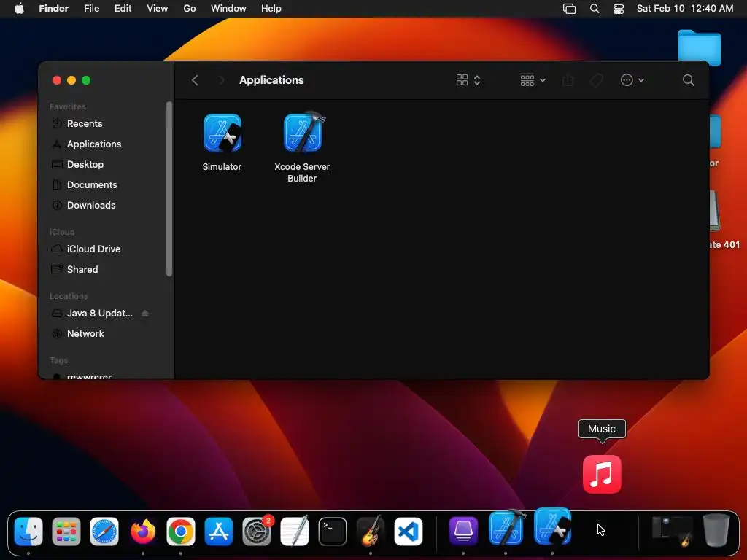Open the Trash from the Dock
Screen dimensions: 747x560
(716, 530)
